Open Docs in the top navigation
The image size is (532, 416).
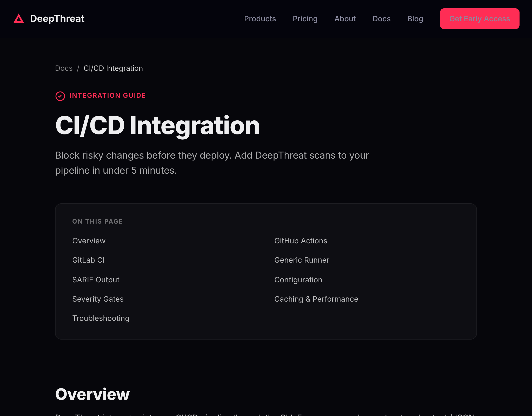(x=381, y=19)
